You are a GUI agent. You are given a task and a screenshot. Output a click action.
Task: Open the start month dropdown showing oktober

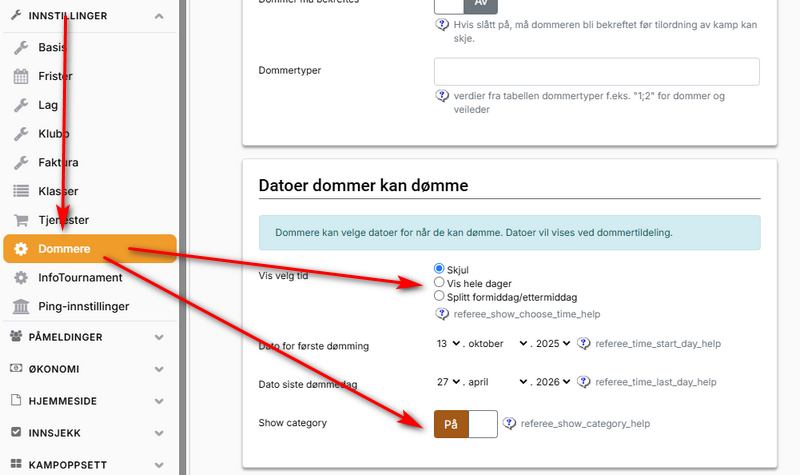pyautogui.click(x=497, y=343)
